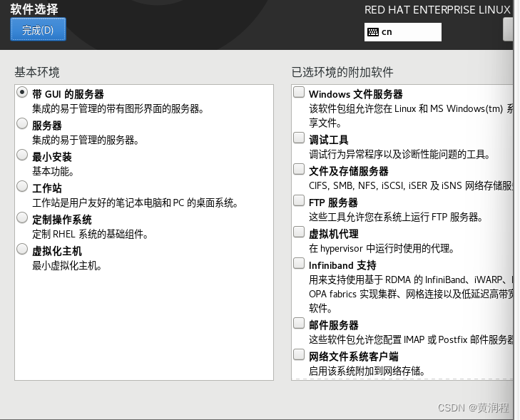Pick the 定制操作系统 radio option
Image resolution: width=520 pixels, height=420 pixels.
click(x=22, y=217)
